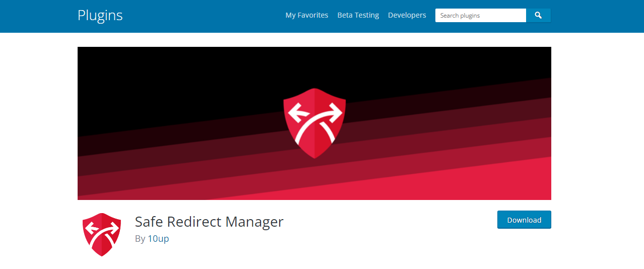Focus the Search plugins input field
The width and height of the screenshot is (644, 269).
coord(481,16)
